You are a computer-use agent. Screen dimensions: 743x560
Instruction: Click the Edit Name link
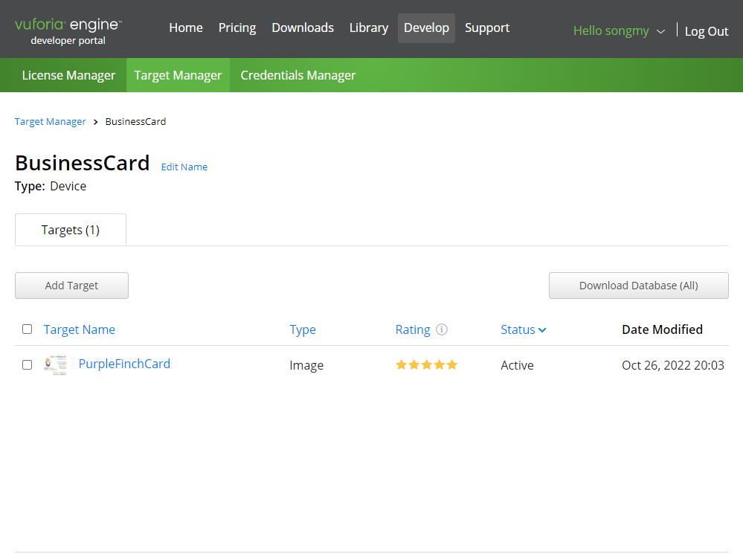click(184, 167)
